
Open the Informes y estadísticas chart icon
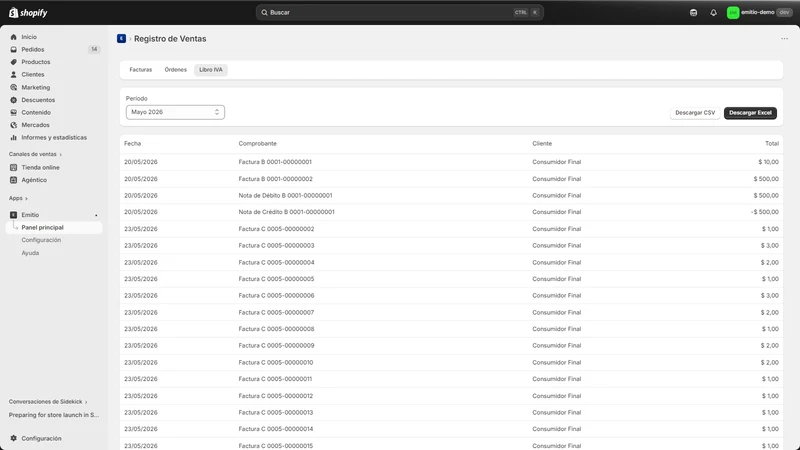14,137
